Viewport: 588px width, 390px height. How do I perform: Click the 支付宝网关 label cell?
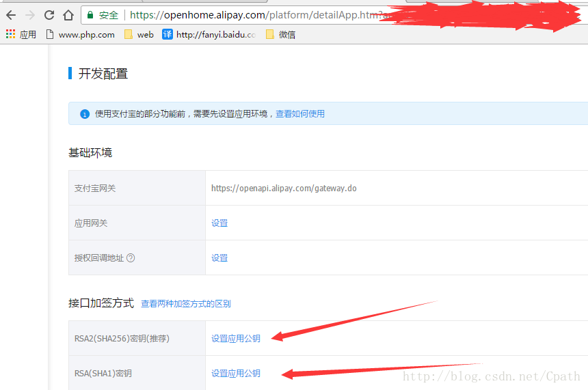(x=137, y=188)
